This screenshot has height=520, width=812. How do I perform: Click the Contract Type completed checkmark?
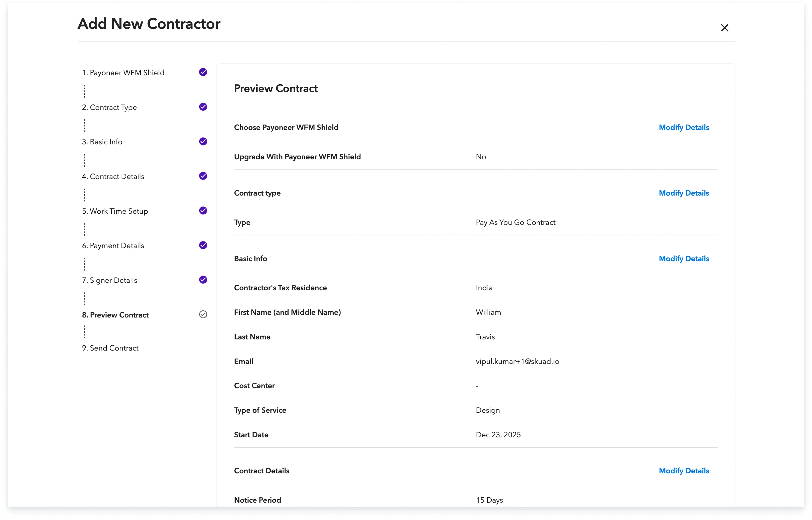tap(203, 107)
